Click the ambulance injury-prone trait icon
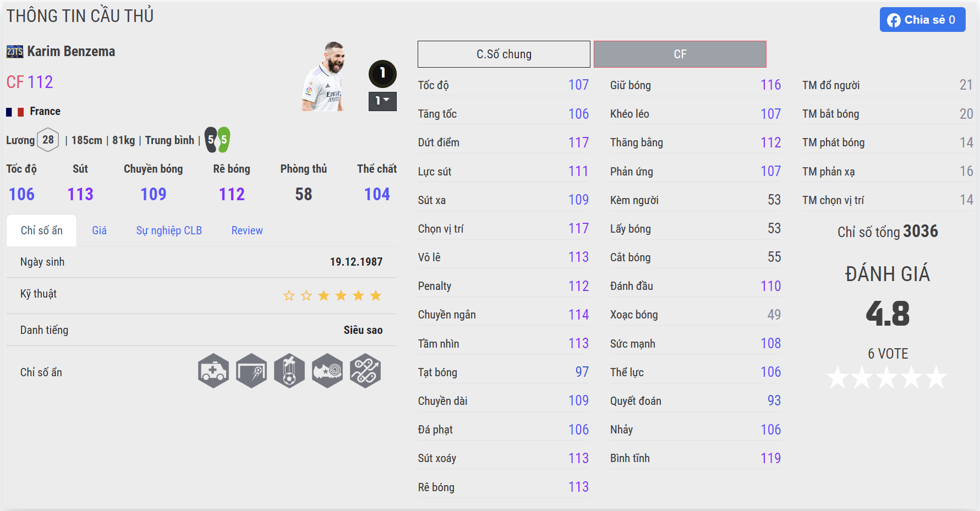Screen dimensions: 980x511 pyautogui.click(x=213, y=371)
